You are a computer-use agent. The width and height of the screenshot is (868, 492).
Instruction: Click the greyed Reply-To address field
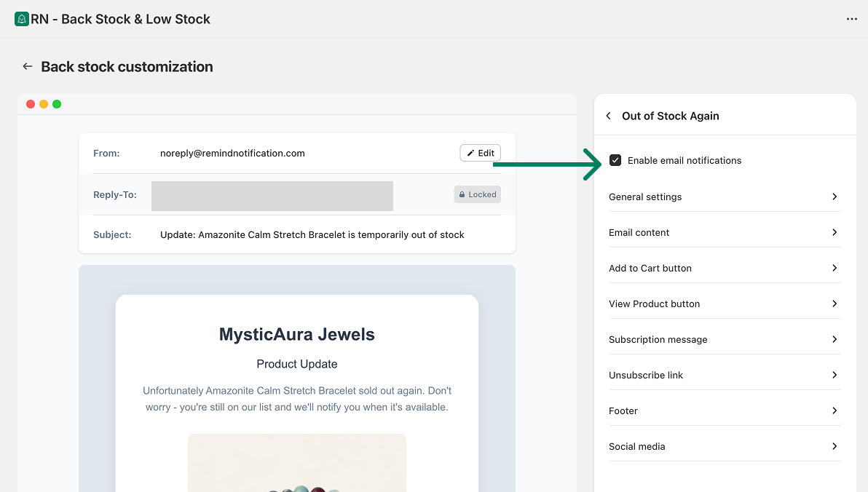[x=272, y=196]
